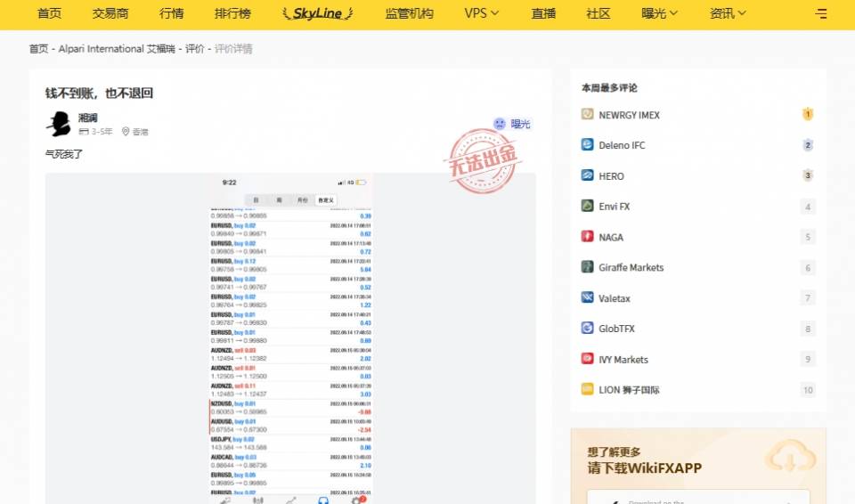The width and height of the screenshot is (855, 504).
Task: Open the trade history screenshot image
Action: coord(290,338)
